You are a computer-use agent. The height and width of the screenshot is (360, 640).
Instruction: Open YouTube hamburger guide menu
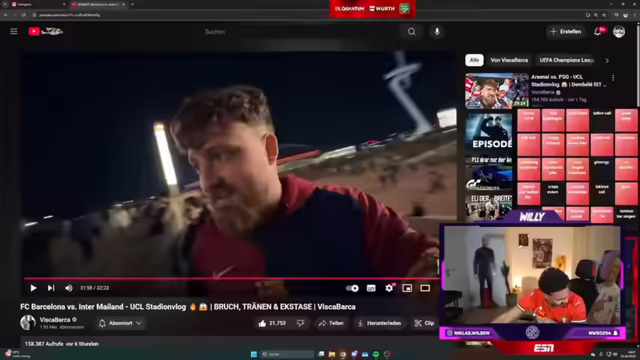pyautogui.click(x=14, y=31)
